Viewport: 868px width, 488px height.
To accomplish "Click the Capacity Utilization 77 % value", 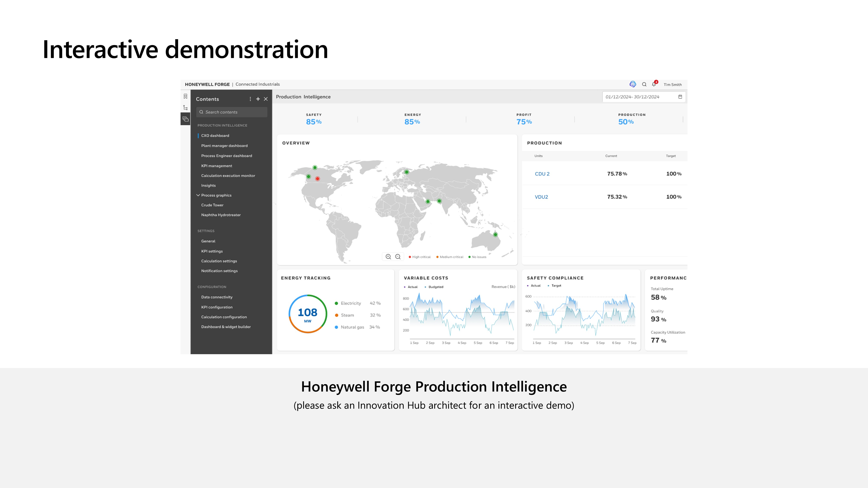I will (658, 341).
